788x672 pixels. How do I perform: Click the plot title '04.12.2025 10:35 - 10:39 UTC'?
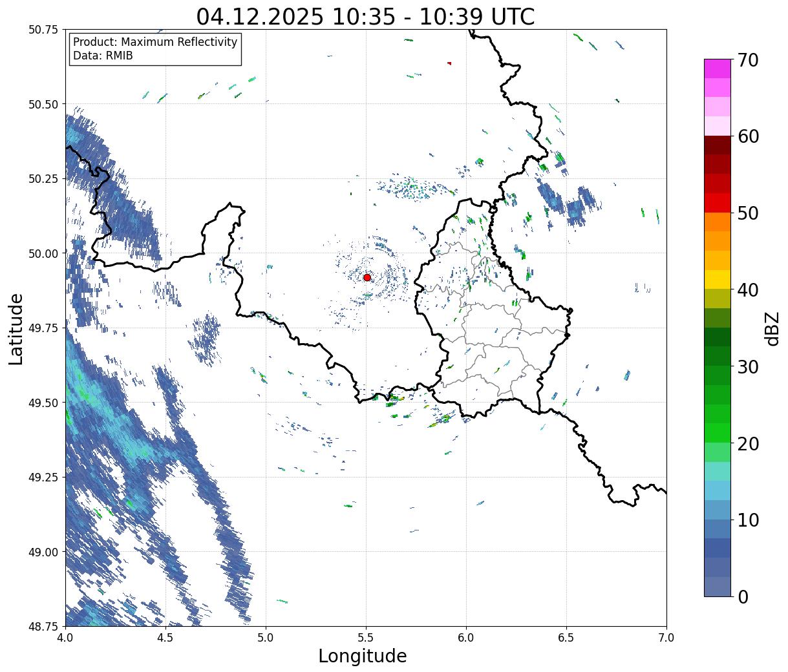pos(365,16)
